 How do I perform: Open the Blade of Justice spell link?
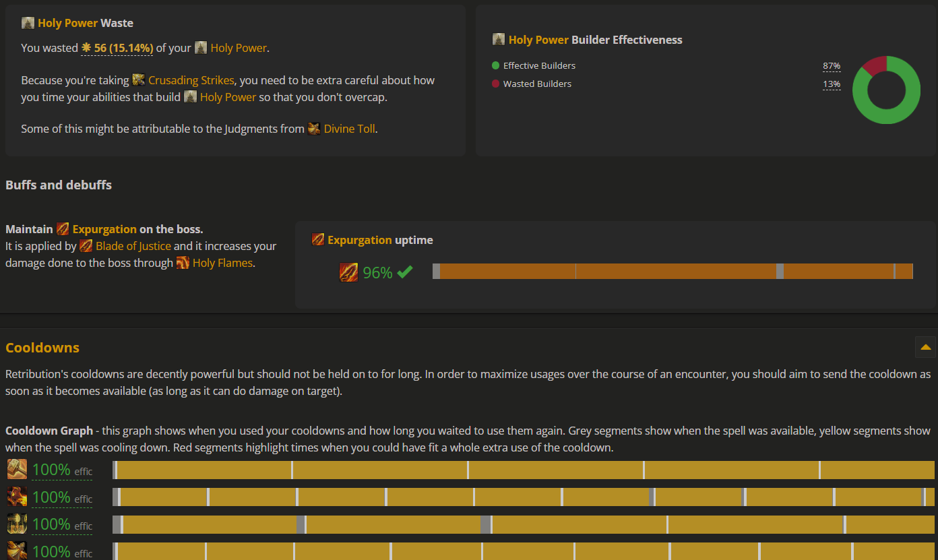point(133,246)
